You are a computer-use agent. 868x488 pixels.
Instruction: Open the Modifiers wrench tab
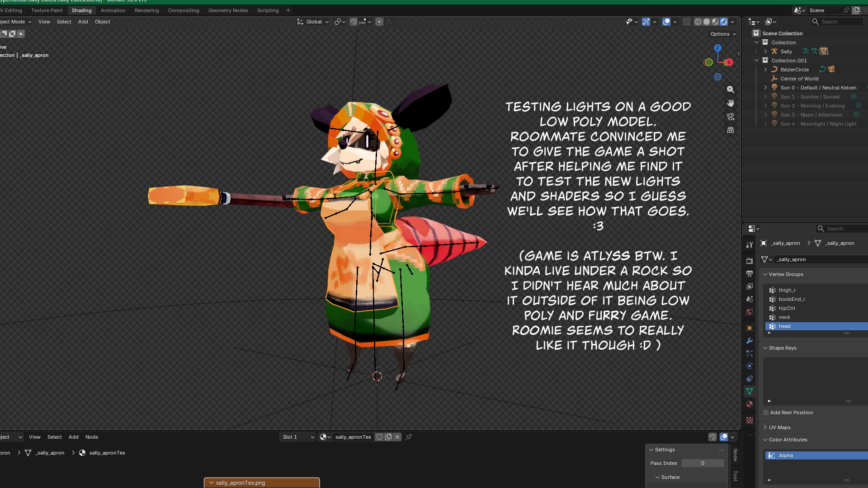pyautogui.click(x=750, y=341)
